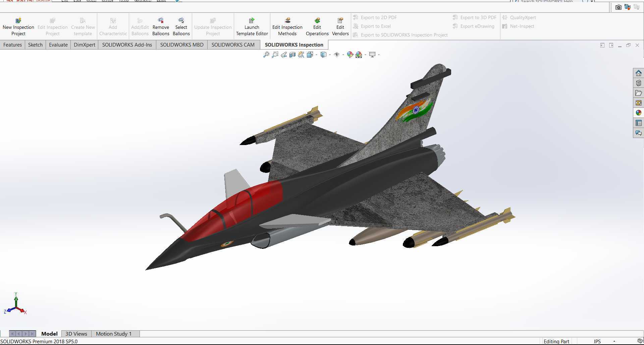Open Appearances, Scenes, and Decals pane
Screen dimensions: 644x345
(x=638, y=113)
